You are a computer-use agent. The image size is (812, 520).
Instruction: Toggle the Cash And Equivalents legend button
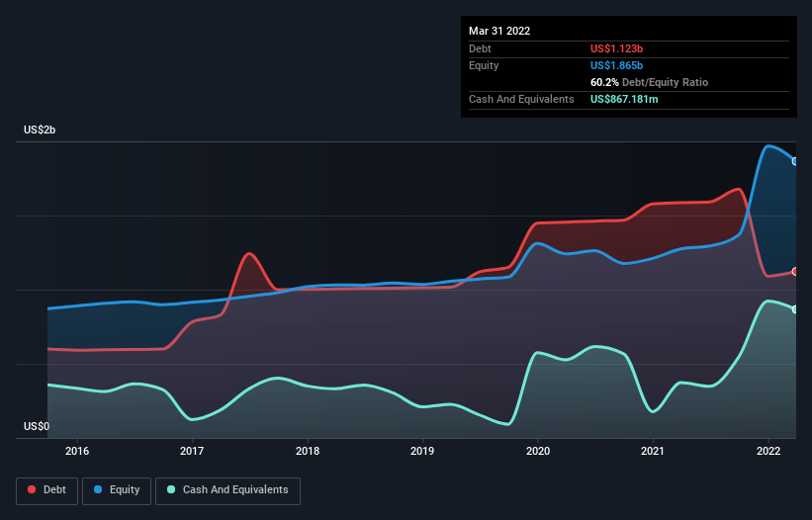227,490
